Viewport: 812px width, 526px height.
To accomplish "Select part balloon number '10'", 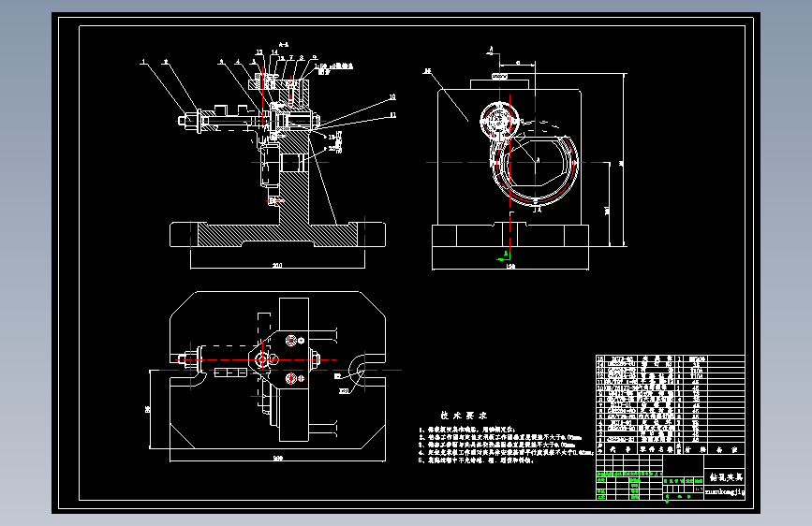I will (392, 96).
